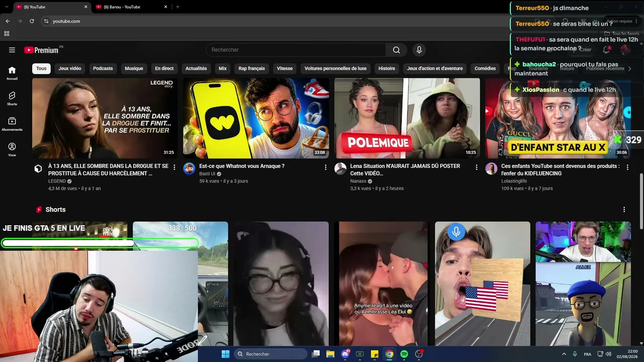
Task: Open Basti Ui channel avatar
Action: [x=189, y=169]
